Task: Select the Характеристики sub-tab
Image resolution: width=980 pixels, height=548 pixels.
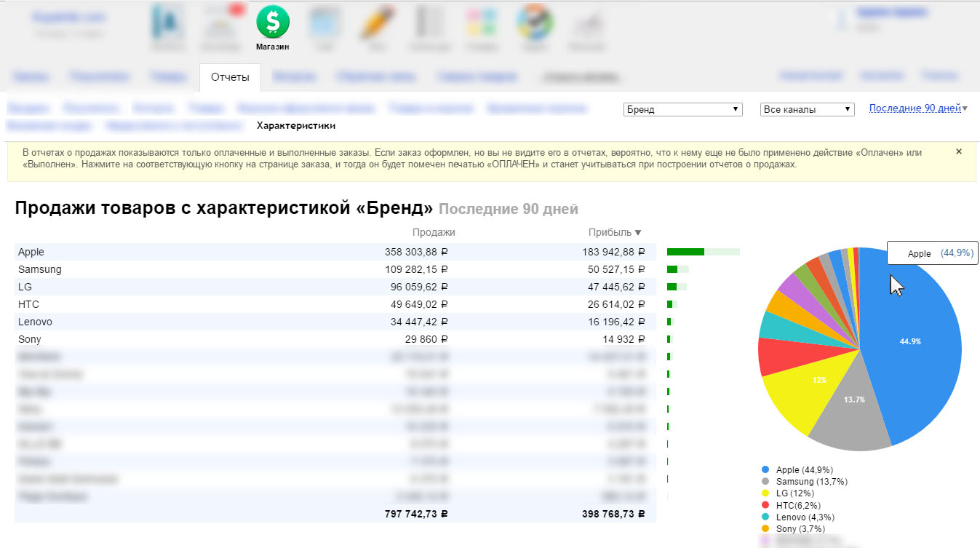Action: click(x=296, y=125)
